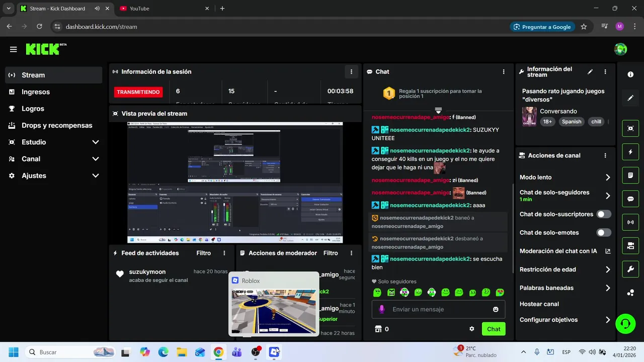This screenshot has height=362, width=644.
Task: Open Modo lento options chevron
Action: 608,177
